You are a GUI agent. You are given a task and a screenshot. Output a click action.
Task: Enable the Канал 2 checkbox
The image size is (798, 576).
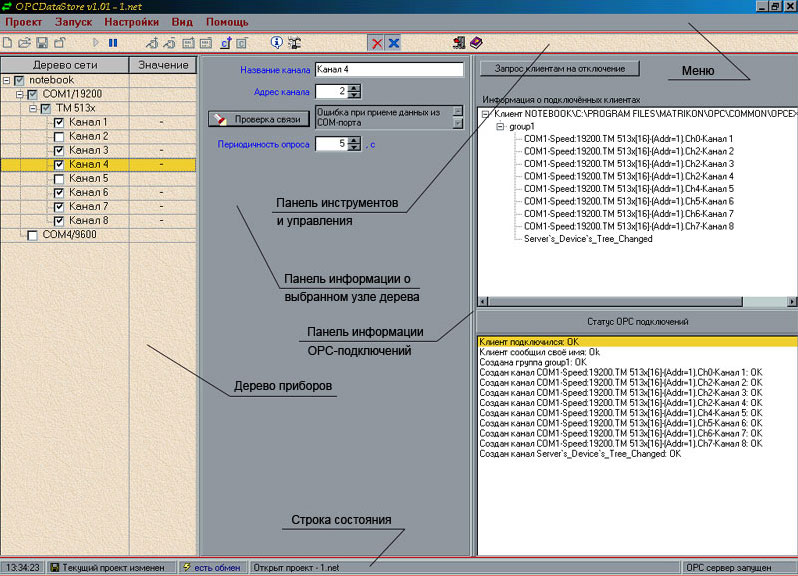(59, 137)
